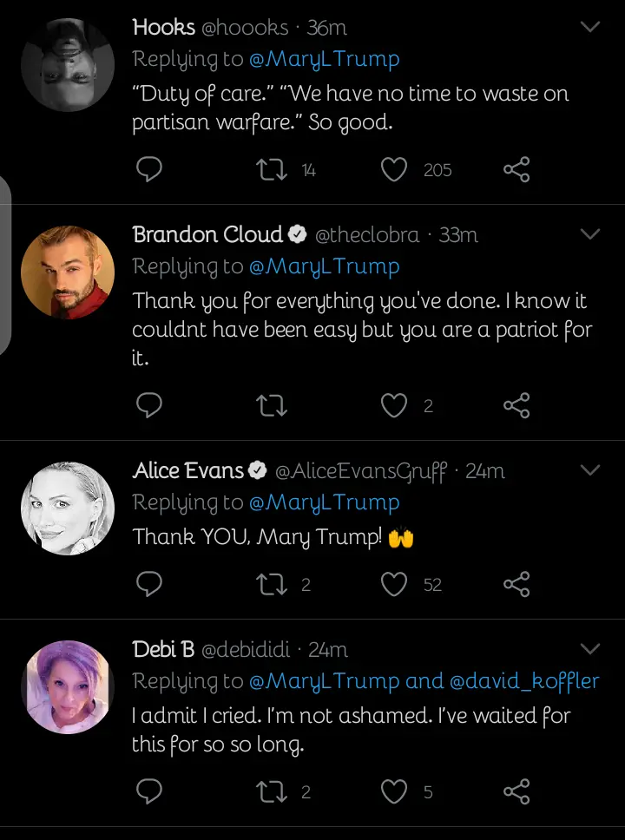
Task: Open dropdown menu on Hooks' tweet
Action: pos(590,28)
